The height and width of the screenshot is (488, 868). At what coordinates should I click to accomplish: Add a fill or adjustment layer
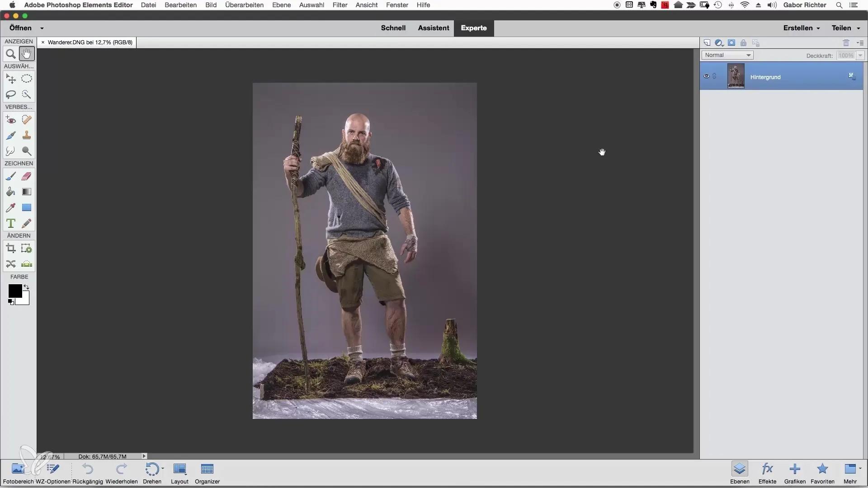point(719,43)
